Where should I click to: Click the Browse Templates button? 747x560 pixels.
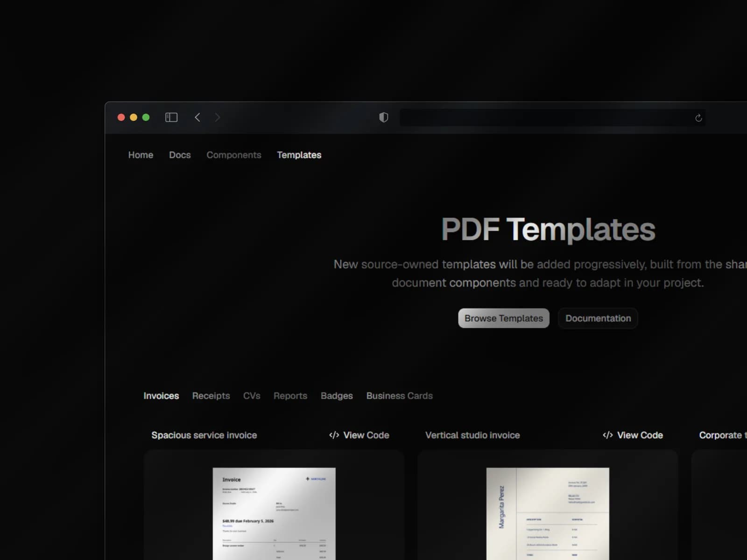pyautogui.click(x=504, y=318)
